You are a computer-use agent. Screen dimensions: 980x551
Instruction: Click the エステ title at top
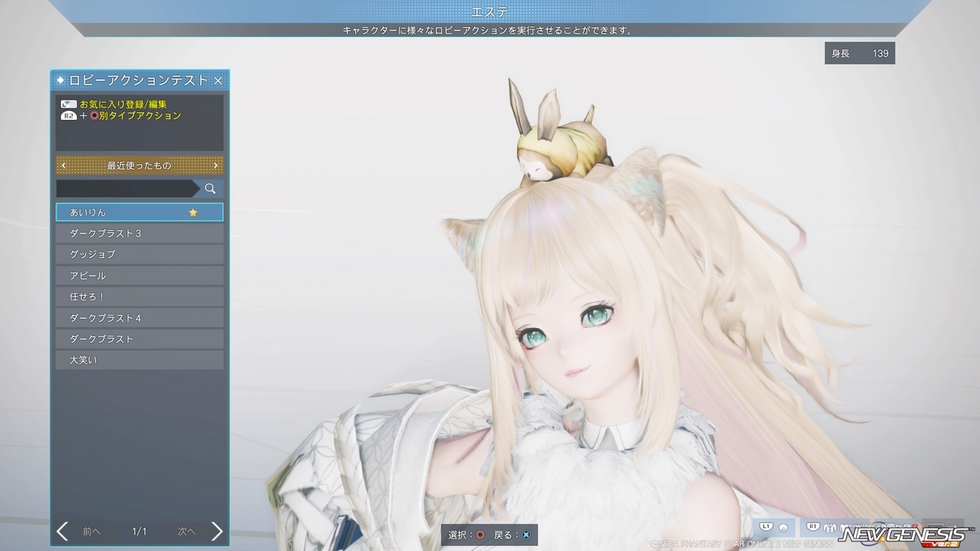[488, 11]
